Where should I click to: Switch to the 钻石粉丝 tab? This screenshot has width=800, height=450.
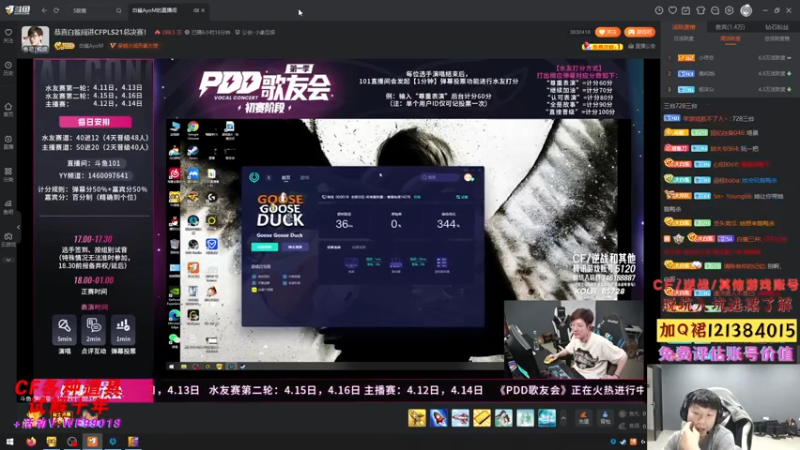coord(777,27)
